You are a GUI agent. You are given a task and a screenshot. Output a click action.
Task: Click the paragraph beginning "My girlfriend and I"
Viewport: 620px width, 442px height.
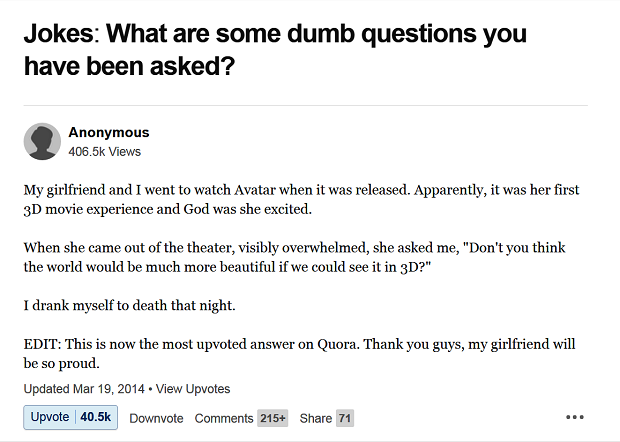coord(300,199)
